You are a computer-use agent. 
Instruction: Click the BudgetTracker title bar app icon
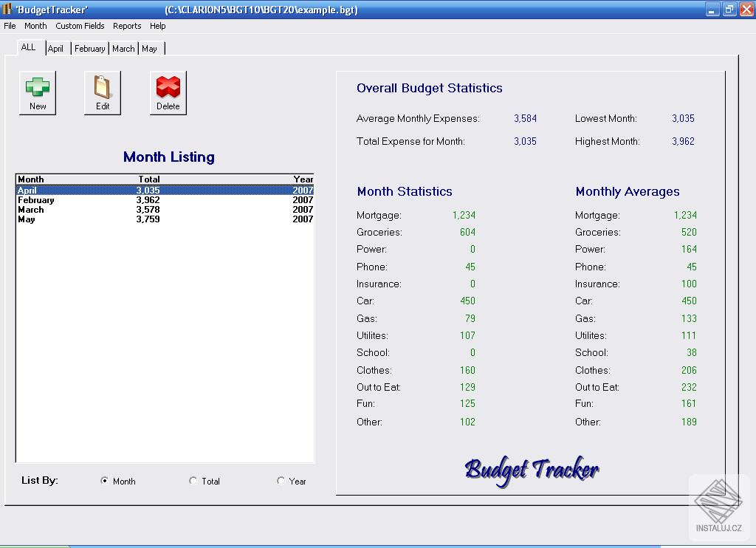click(x=7, y=10)
